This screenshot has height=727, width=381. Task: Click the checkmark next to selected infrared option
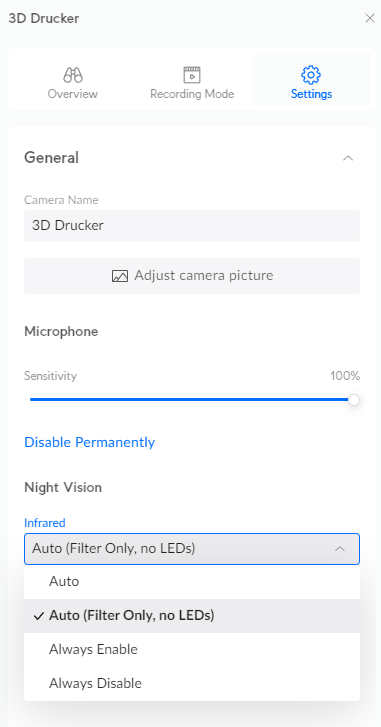pyautogui.click(x=39, y=616)
